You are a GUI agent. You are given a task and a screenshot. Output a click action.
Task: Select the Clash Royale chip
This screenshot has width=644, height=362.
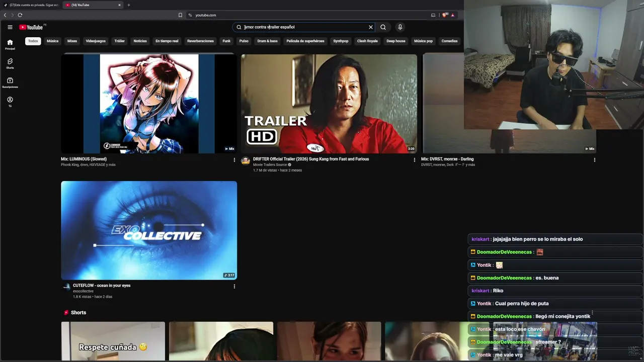click(x=367, y=41)
